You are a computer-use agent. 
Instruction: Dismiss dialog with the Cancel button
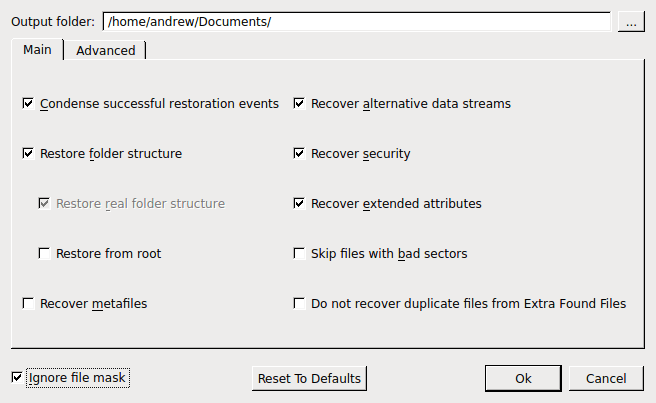click(606, 378)
